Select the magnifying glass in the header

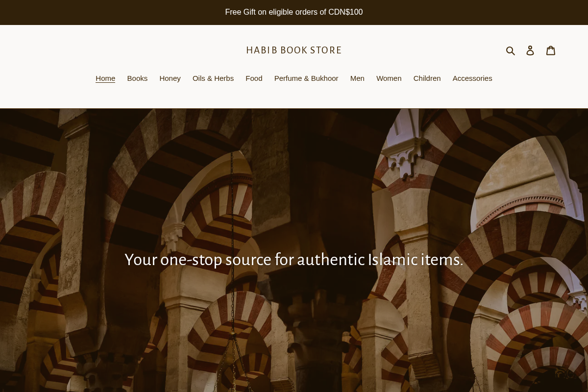click(511, 50)
